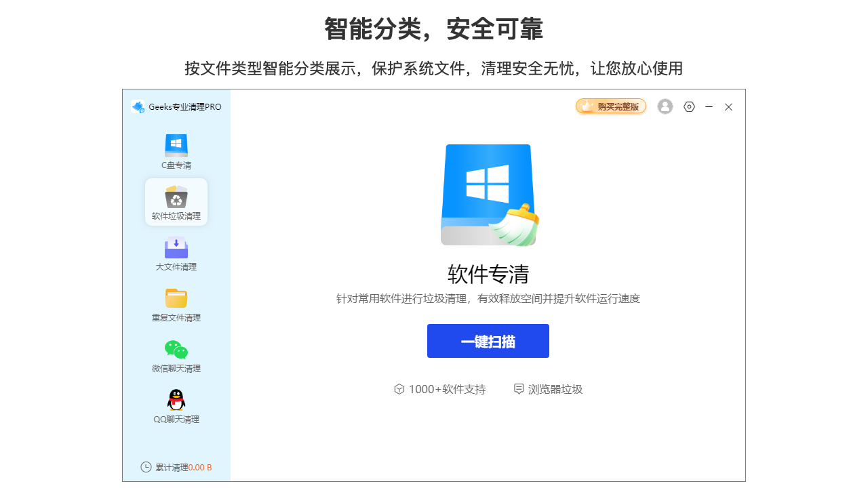Click the clock icon beside 累计清理

click(145, 467)
